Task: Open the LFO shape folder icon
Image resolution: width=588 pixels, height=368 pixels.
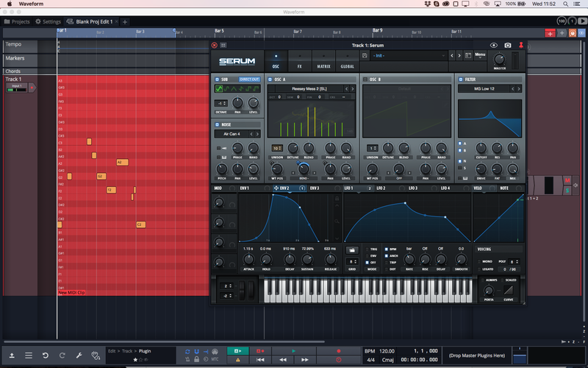Action: (x=352, y=250)
